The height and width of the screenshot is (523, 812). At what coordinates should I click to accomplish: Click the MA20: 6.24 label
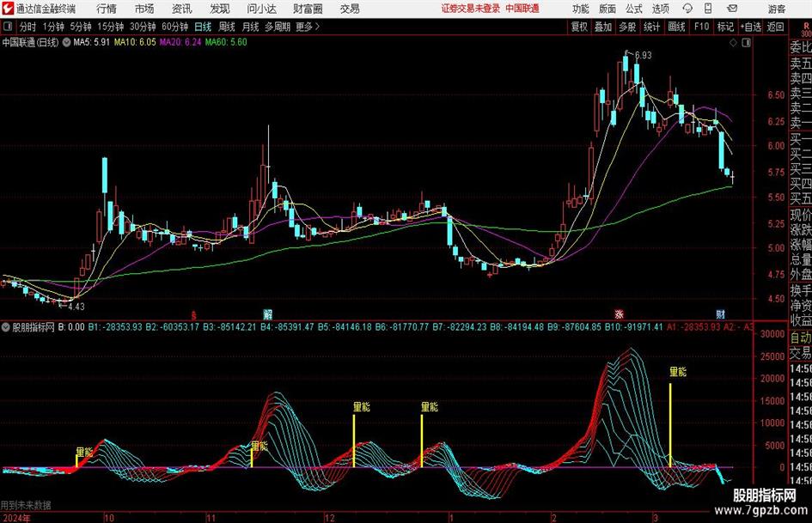(180, 42)
